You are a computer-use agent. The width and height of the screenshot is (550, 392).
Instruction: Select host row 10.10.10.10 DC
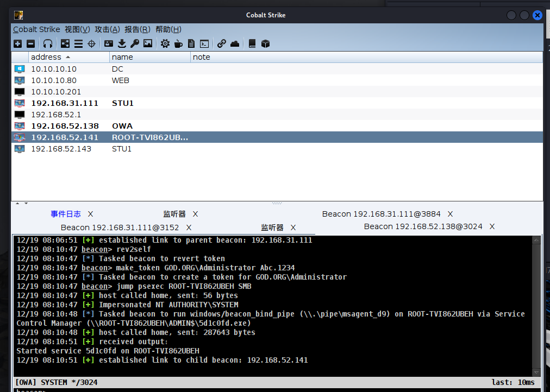(x=277, y=69)
